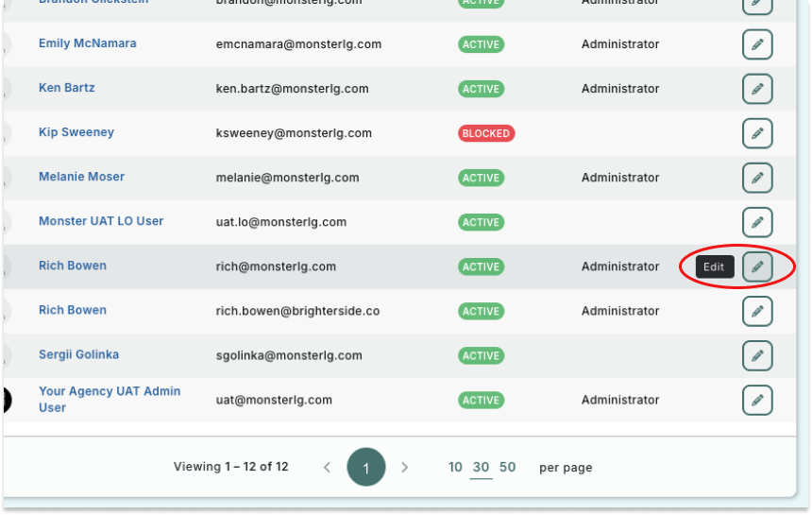Click edit pencil for Kip Sweeney

point(757,133)
